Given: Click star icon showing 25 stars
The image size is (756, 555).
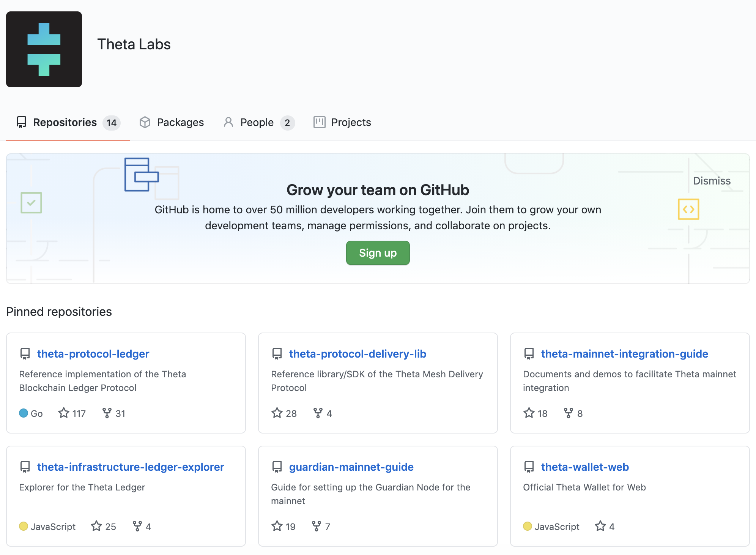Looking at the screenshot, I should click(96, 526).
